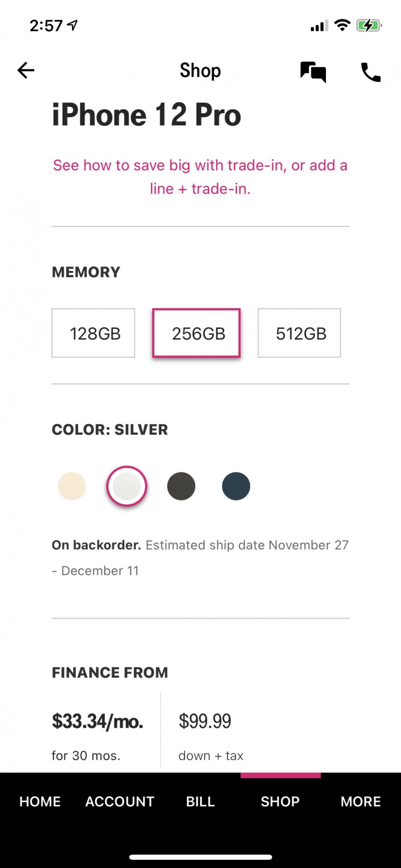Choose the gold color swatch
The height and width of the screenshot is (868, 401).
(72, 486)
